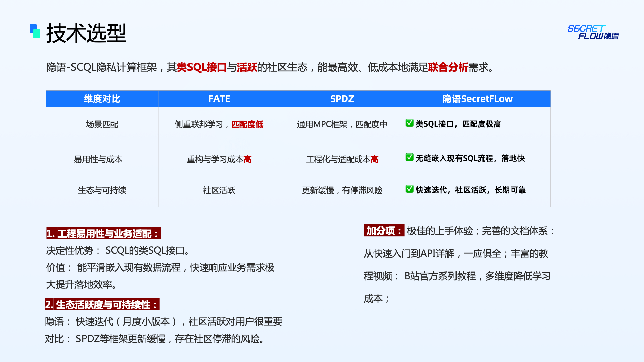Click the 社区活跃 cell under FATE

pos(219,190)
